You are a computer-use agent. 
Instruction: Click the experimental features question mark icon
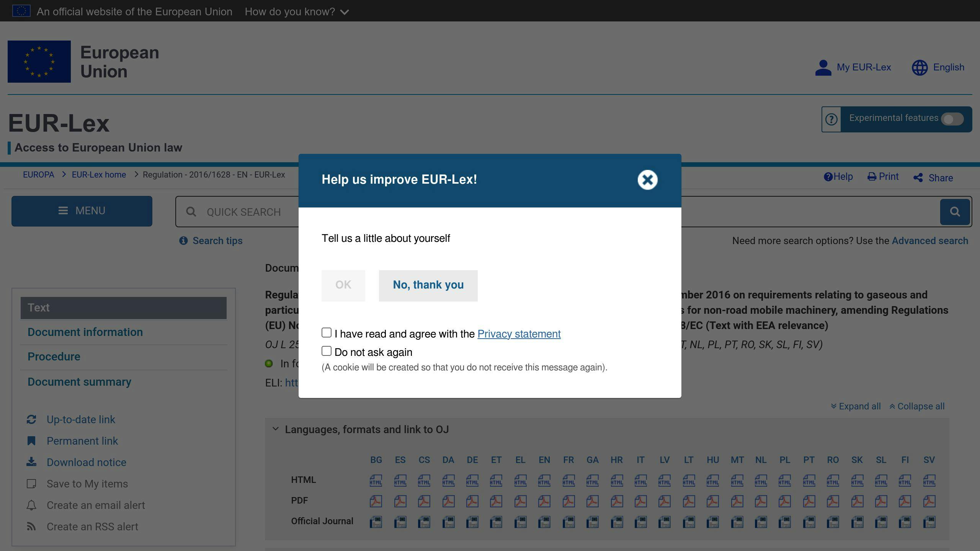click(831, 119)
